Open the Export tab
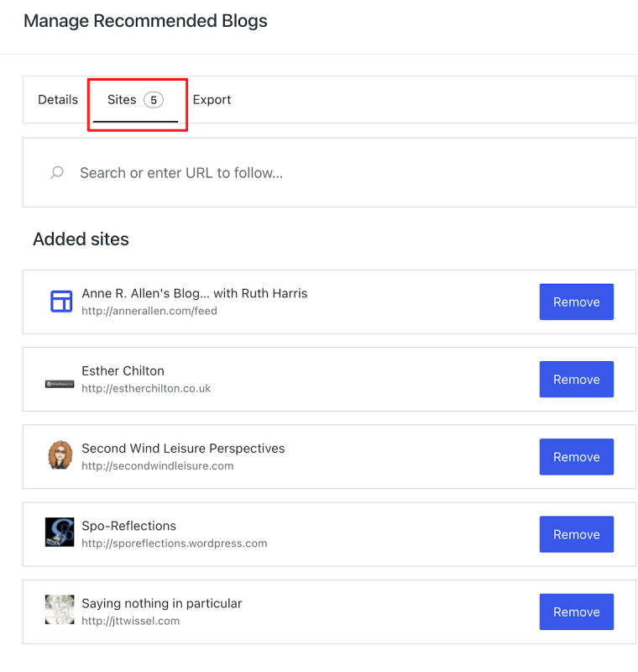The height and width of the screenshot is (672, 638). pos(212,99)
